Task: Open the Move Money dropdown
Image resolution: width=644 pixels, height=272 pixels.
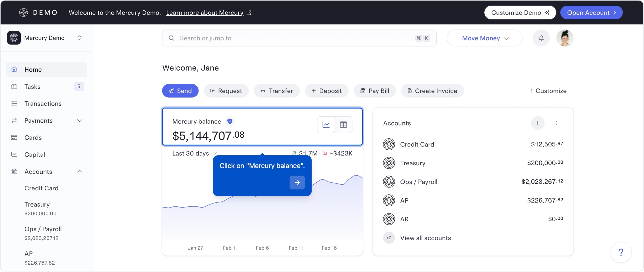Action: pyautogui.click(x=485, y=38)
